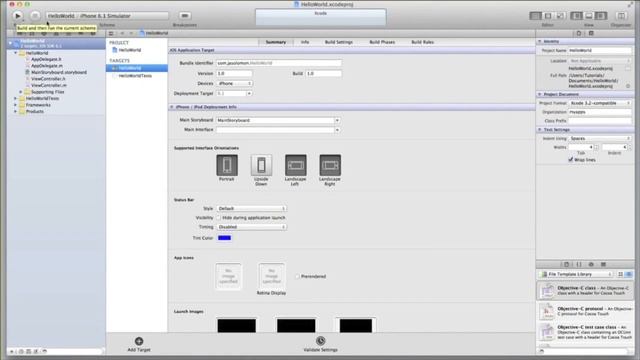Open the File Template library icon

(x=567, y=264)
